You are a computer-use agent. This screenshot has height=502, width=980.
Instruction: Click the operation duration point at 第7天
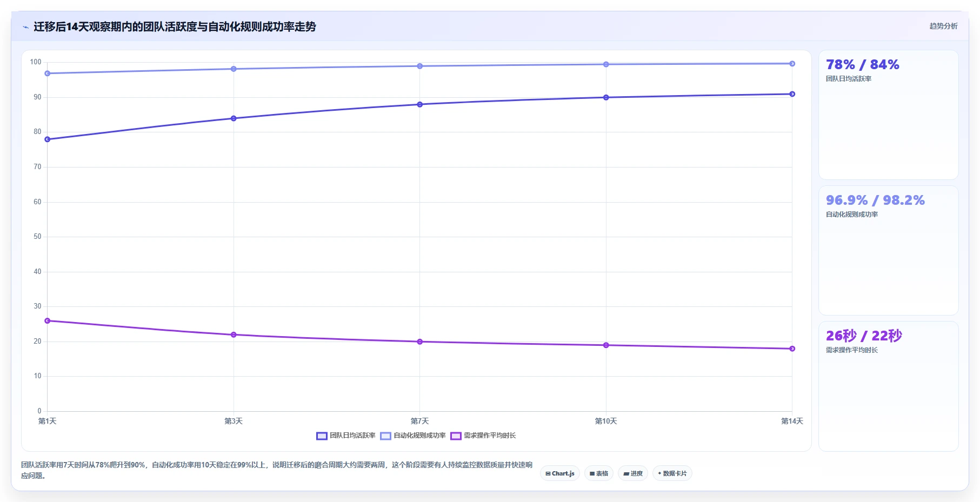pos(420,342)
